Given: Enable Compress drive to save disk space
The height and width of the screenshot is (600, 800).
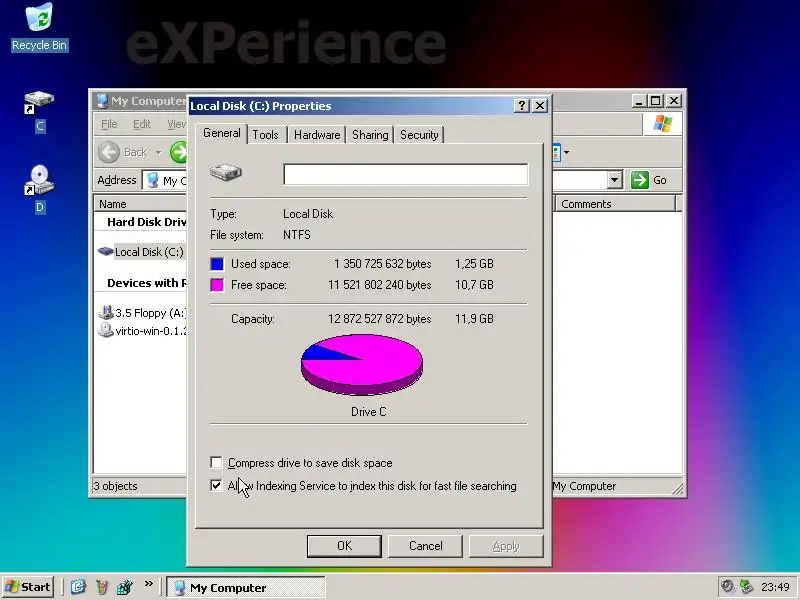Looking at the screenshot, I should [x=216, y=463].
